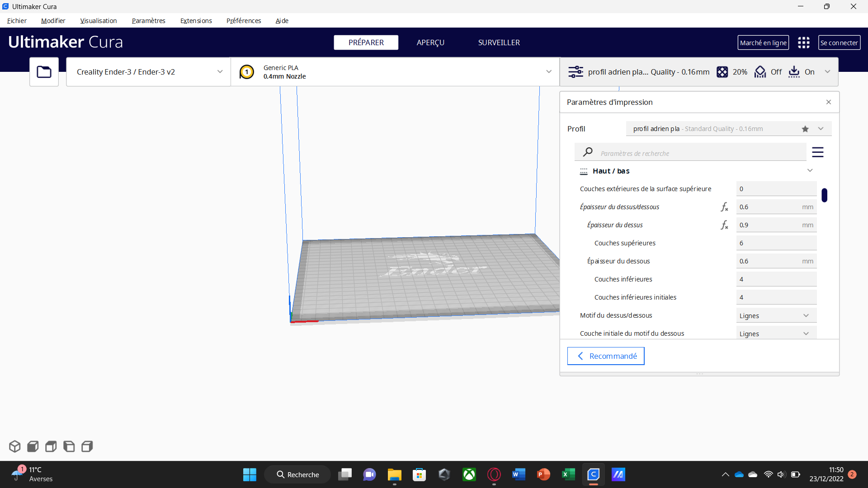Viewport: 868px width, 488px height.
Task: Select the front view camera icon
Action: click(x=33, y=446)
